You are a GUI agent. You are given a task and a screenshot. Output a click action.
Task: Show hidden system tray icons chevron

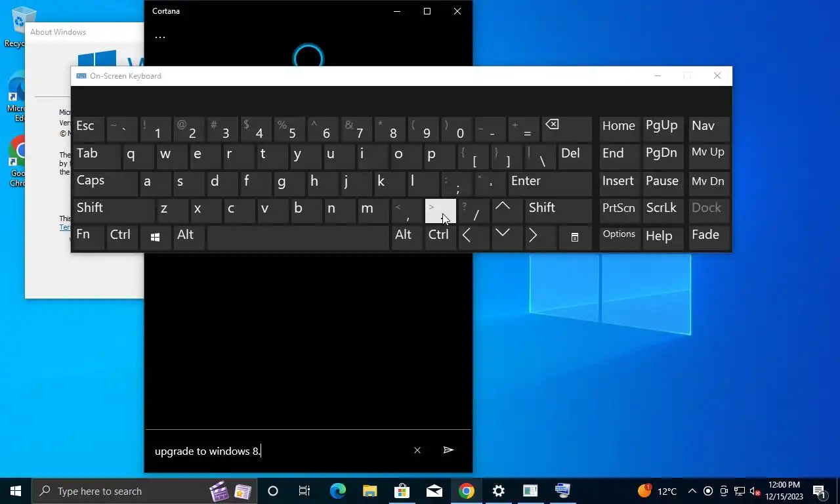(692, 491)
